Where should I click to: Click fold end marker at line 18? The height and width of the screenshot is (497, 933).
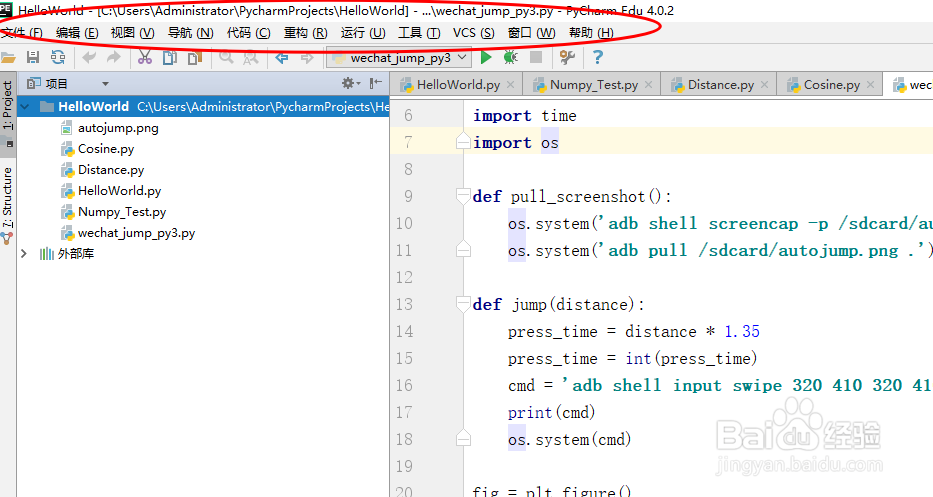(x=464, y=439)
